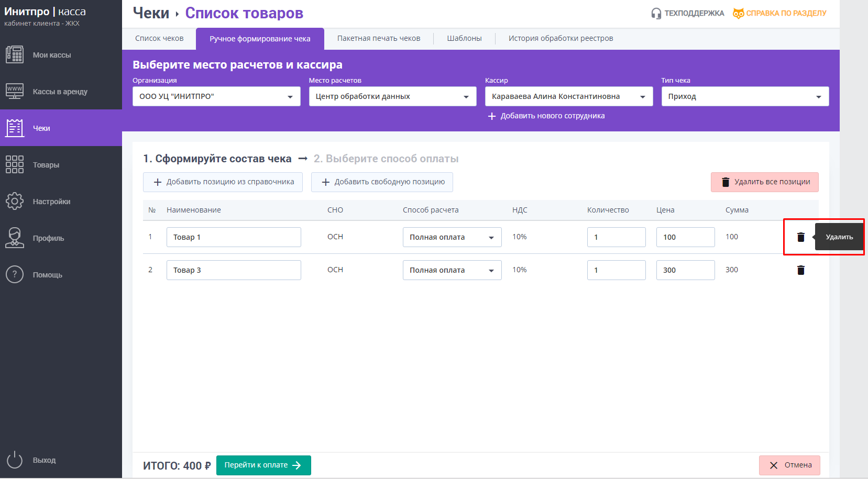
Task: Click quantity field in Товар 3 row
Action: (x=616, y=270)
